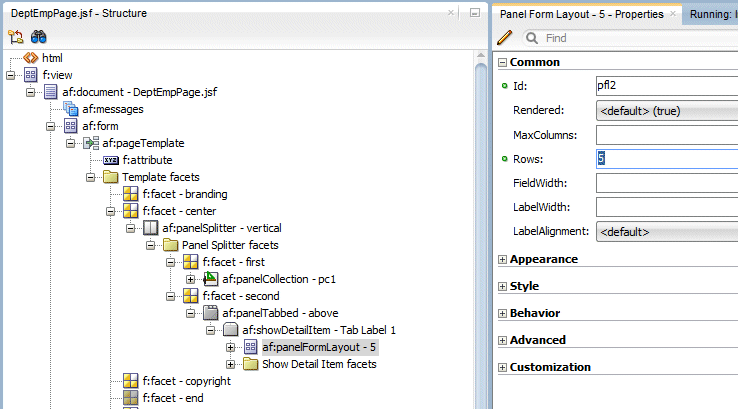738x409 pixels.
Task: Click the f:facet - end icon
Action: coord(130,398)
